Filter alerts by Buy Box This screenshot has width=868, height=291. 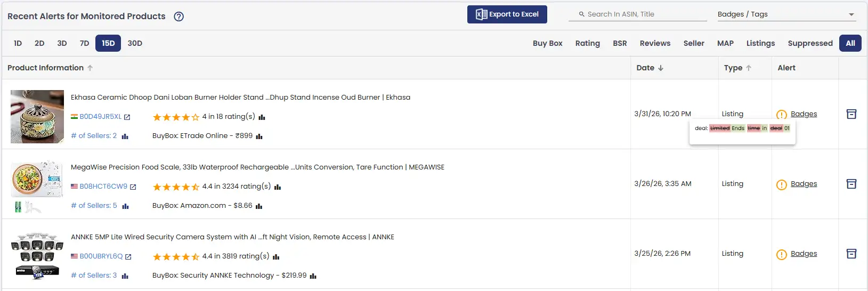547,43
